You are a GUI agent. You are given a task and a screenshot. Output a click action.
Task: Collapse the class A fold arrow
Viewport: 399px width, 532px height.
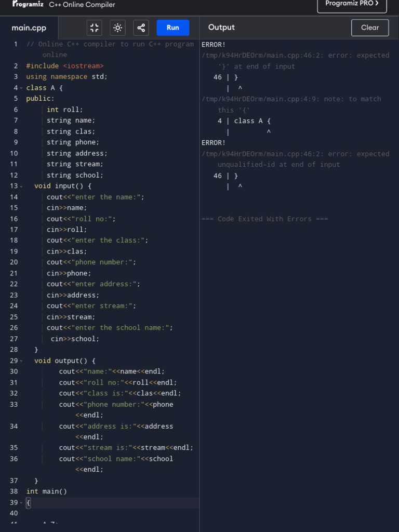click(x=21, y=88)
